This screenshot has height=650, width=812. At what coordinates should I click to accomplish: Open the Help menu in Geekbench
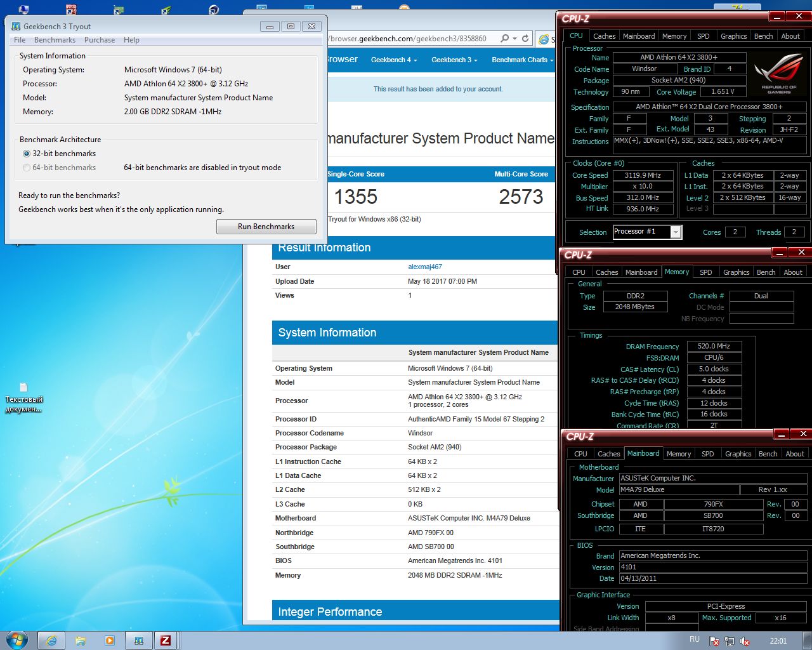click(x=131, y=40)
